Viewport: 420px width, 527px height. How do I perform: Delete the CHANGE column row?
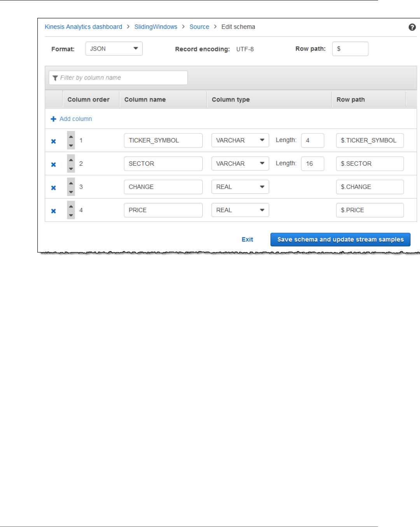[x=54, y=188]
